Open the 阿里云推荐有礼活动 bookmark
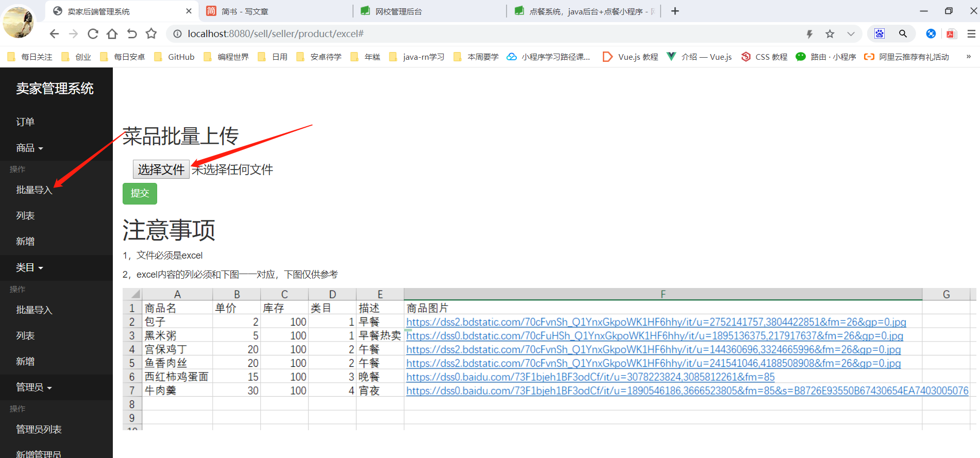980x458 pixels. 907,57
